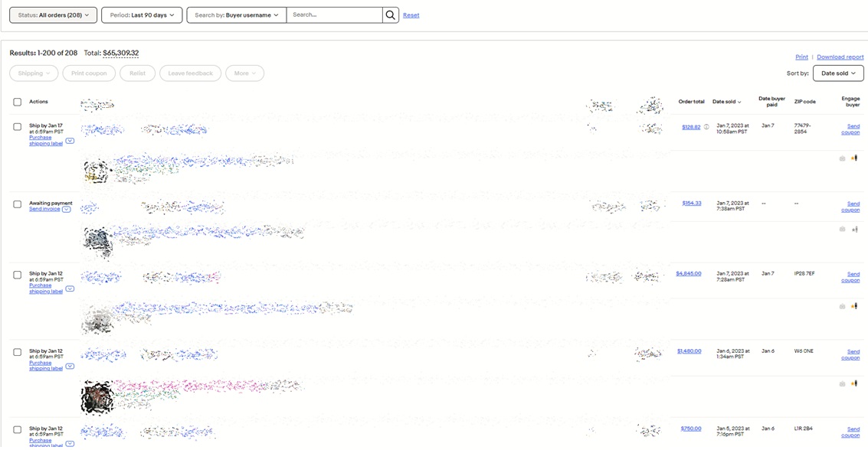Screen dimensions: 868x450
Task: Open the action chevron next to Send invoice
Action: click(x=67, y=210)
